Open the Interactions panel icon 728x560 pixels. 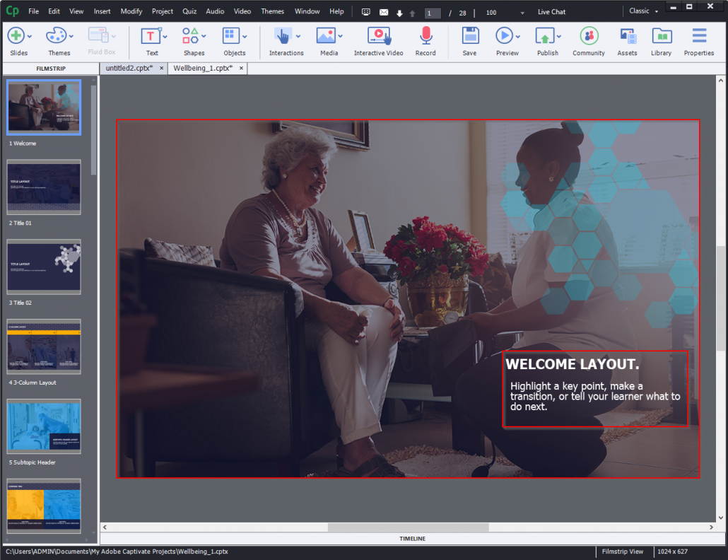pos(282,37)
